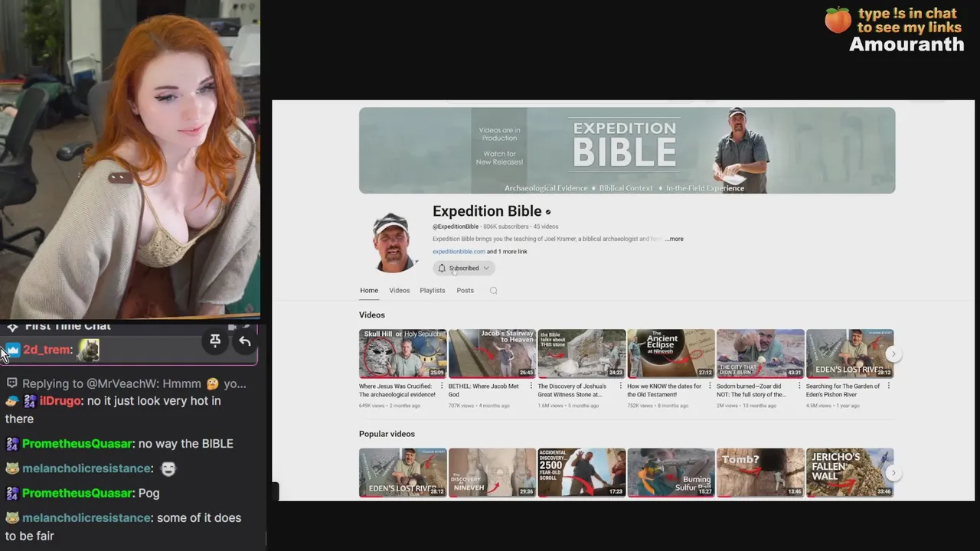Click the verified badge next to Expedition Bible

(x=547, y=212)
